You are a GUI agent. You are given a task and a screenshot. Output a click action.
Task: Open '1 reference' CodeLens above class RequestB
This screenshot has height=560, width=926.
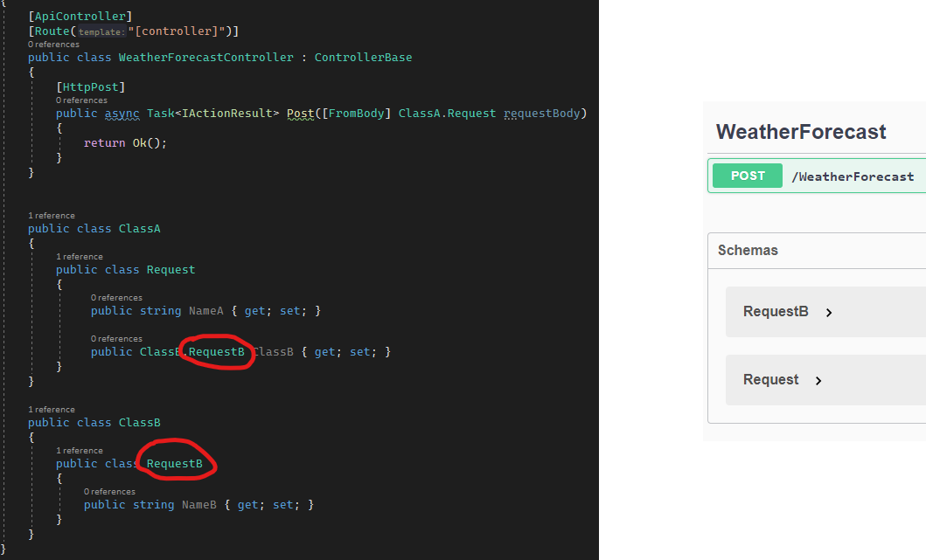point(80,450)
